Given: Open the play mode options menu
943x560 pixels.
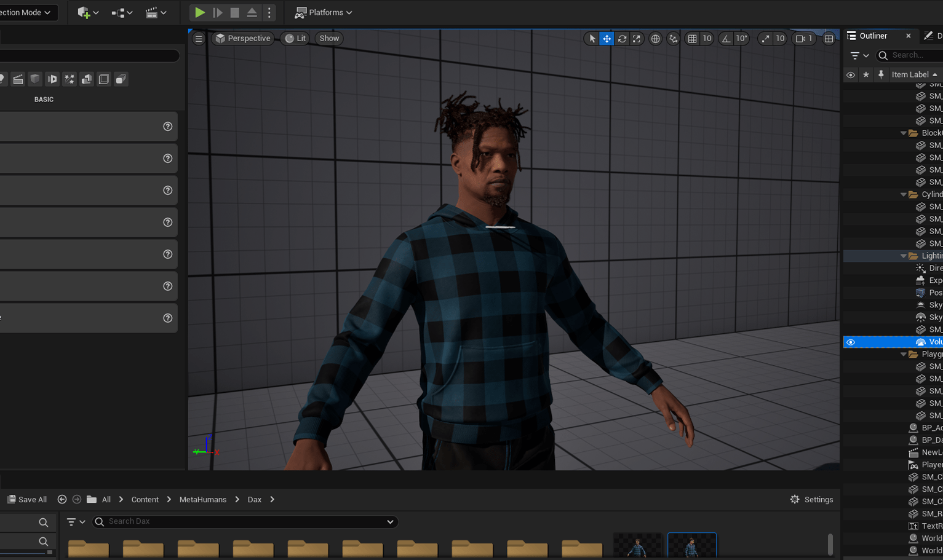Looking at the screenshot, I should coord(269,12).
